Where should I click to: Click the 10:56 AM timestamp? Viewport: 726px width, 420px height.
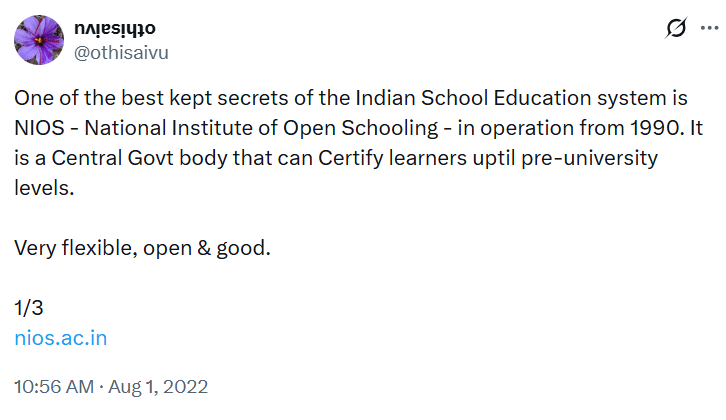(53, 386)
